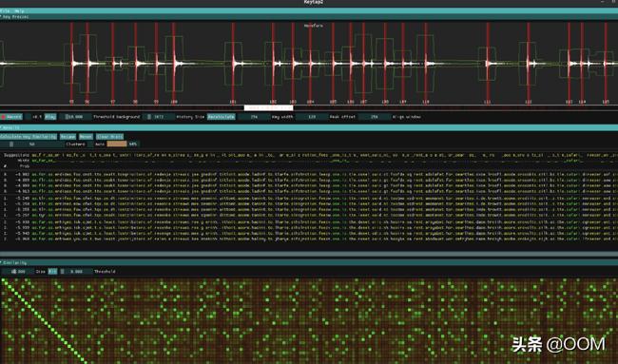
Task: Click the Suggestions row of text
Action: click(x=309, y=155)
